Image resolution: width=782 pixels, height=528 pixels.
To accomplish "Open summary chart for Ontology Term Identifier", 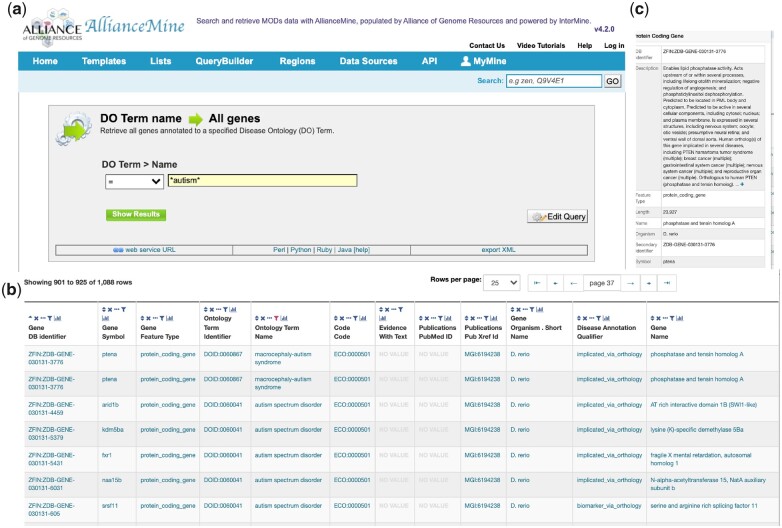I will tap(233, 310).
